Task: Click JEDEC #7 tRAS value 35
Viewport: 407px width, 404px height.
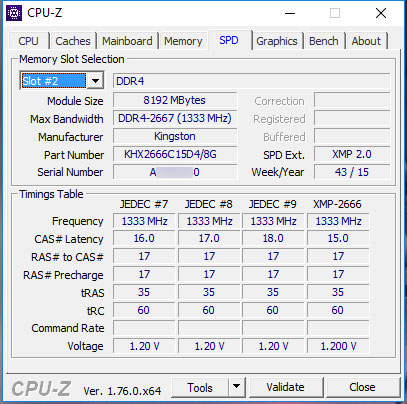Action: 144,292
